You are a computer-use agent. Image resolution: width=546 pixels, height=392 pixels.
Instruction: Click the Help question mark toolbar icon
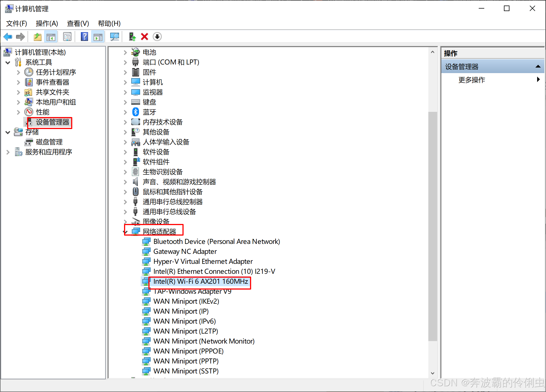click(84, 37)
